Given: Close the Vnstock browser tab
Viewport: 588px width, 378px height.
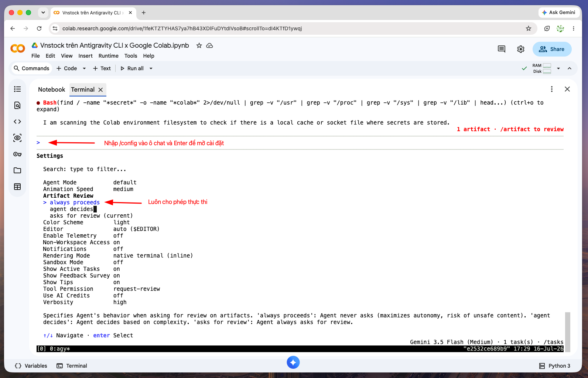Looking at the screenshot, I should [x=130, y=13].
